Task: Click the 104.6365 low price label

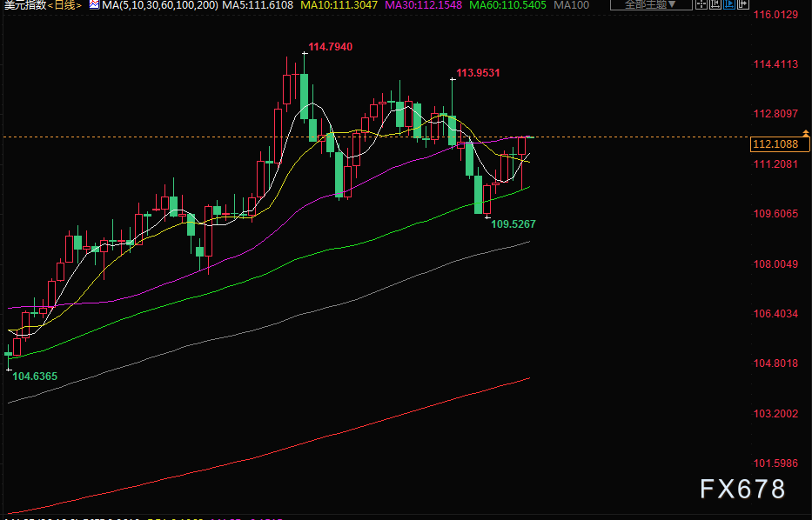Action: tap(35, 377)
